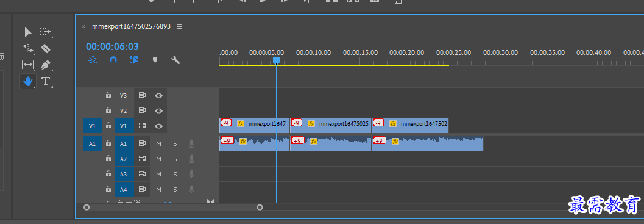Viewport: 644px width, 224px height.
Task: Toggle V1 track targeting
Action: [124, 126]
